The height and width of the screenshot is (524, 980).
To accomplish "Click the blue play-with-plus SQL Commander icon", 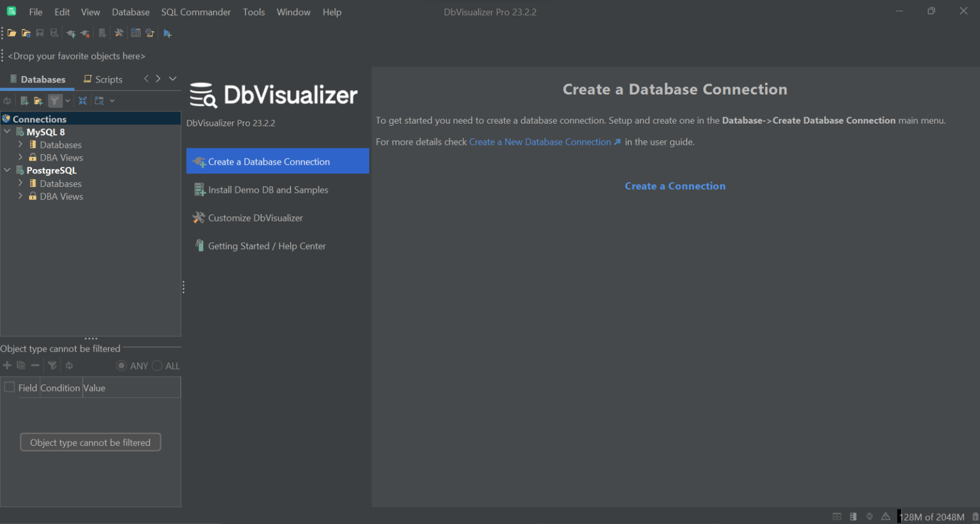I will [167, 33].
